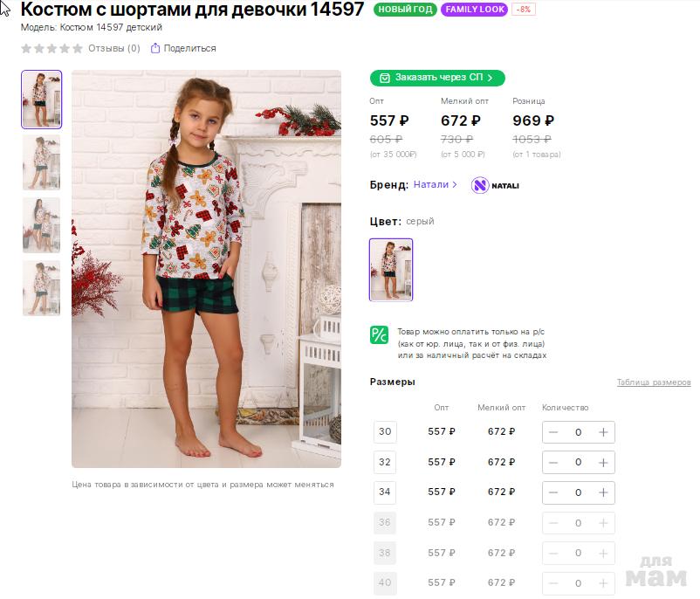This screenshot has width=700, height=599.
Task: Select size 30 box
Action: pos(385,431)
